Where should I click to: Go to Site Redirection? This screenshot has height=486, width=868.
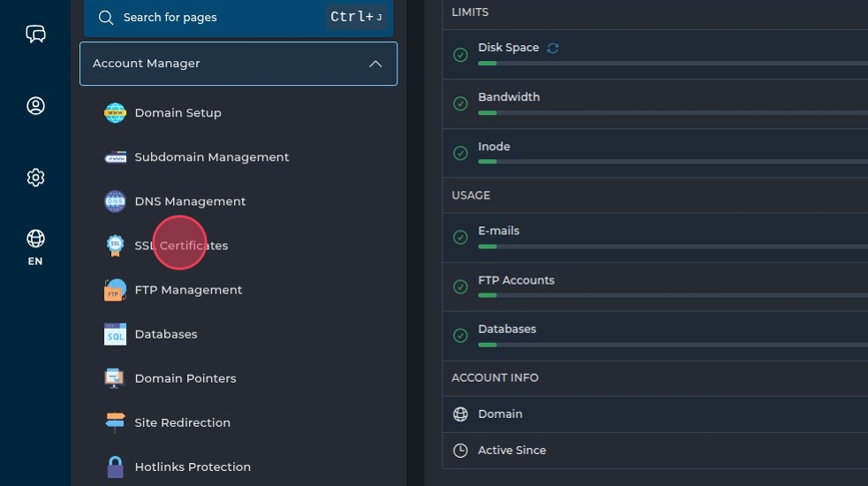(x=182, y=422)
